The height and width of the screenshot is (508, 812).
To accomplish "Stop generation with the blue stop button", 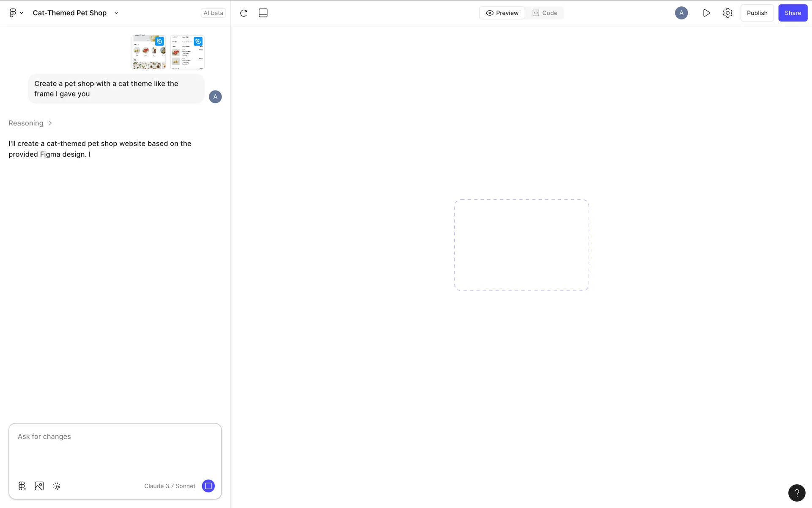I will tap(208, 486).
